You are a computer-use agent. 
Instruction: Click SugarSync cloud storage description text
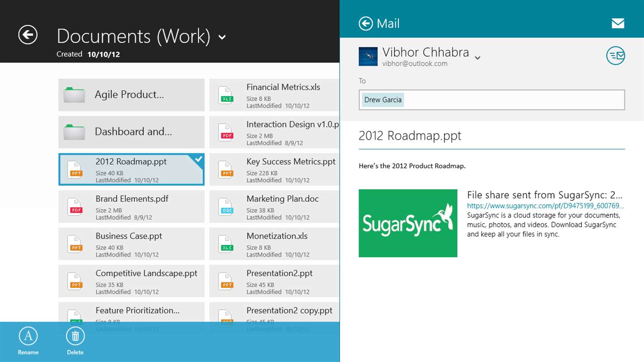[x=543, y=224]
